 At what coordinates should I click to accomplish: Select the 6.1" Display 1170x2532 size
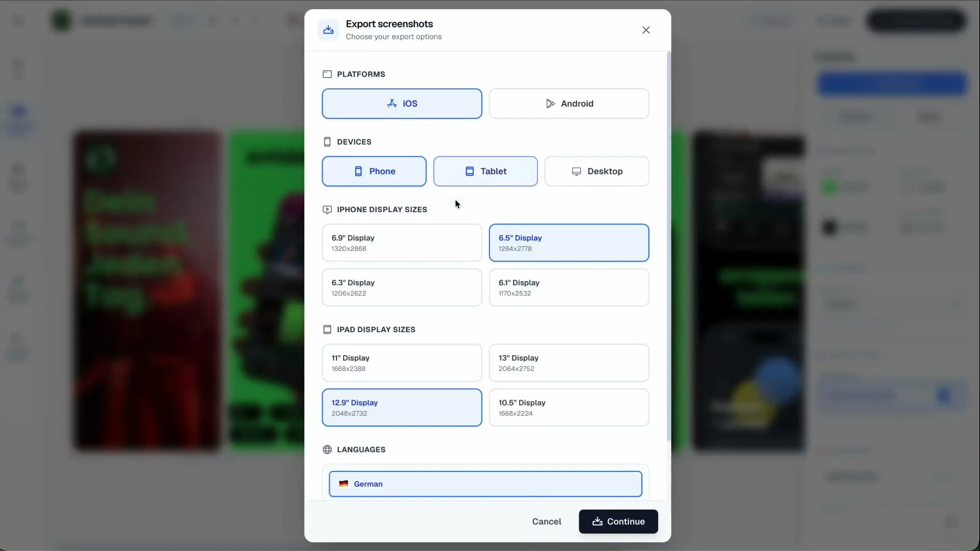569,288
